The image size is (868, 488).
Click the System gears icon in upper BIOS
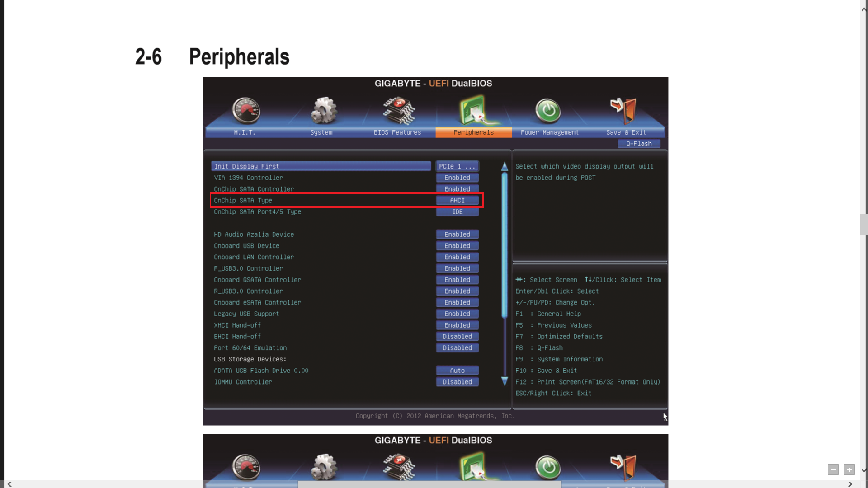[324, 111]
